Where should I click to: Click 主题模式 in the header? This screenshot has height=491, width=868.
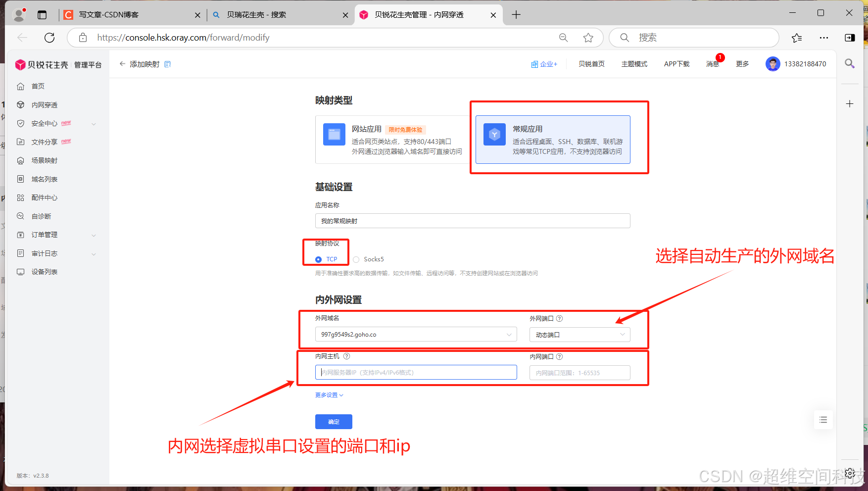[x=634, y=64]
